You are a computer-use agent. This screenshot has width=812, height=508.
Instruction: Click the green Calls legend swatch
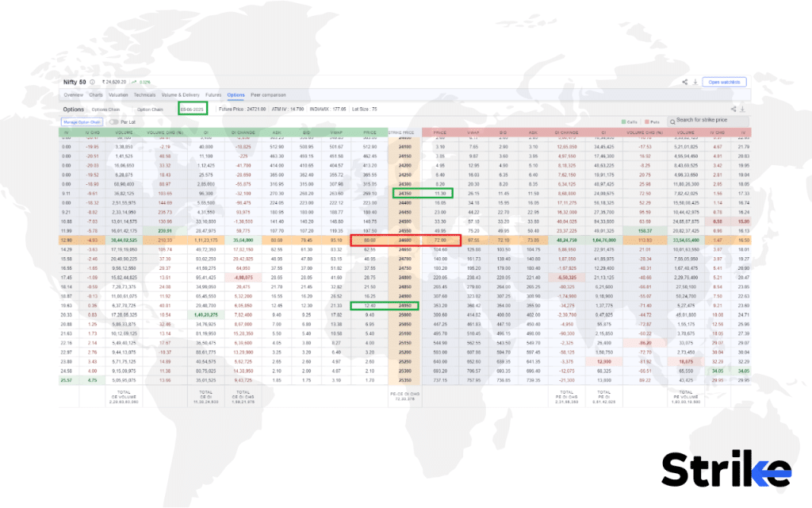click(623, 121)
